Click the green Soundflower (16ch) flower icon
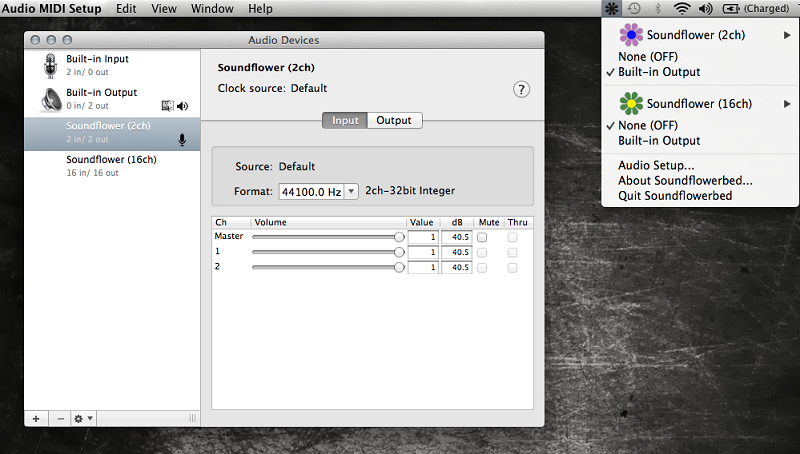The height and width of the screenshot is (454, 800). pyautogui.click(x=631, y=104)
